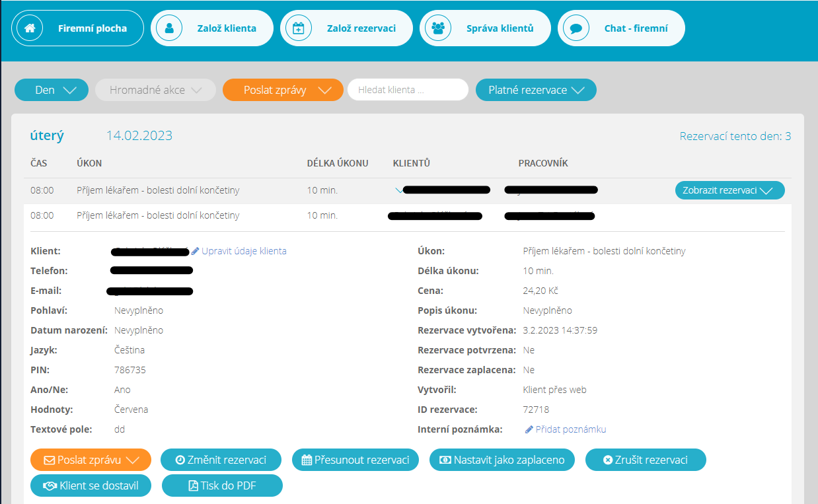Click the pencil icon beside Přidat poznámku
The width and height of the screenshot is (818, 504).
pyautogui.click(x=529, y=429)
